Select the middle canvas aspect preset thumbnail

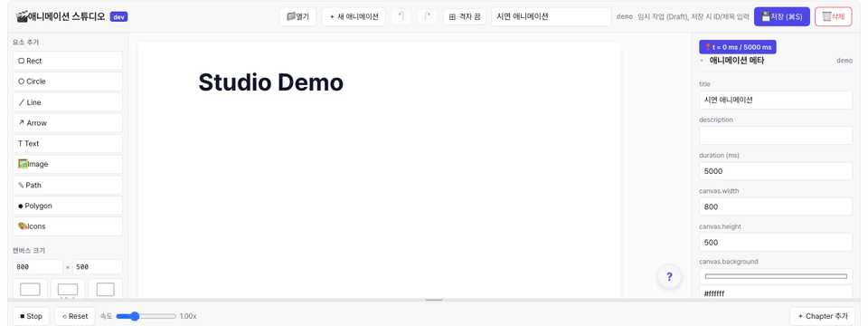[x=68, y=289]
